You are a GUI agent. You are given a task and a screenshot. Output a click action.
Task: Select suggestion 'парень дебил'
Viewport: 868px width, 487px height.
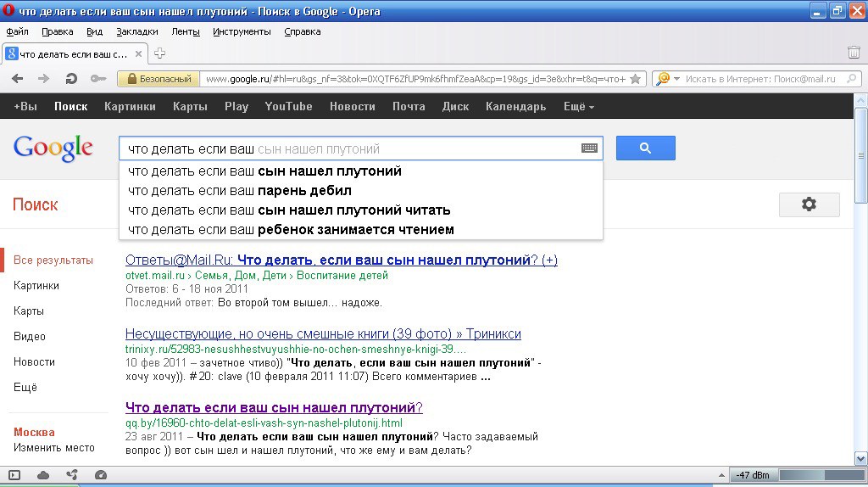[x=361, y=191]
